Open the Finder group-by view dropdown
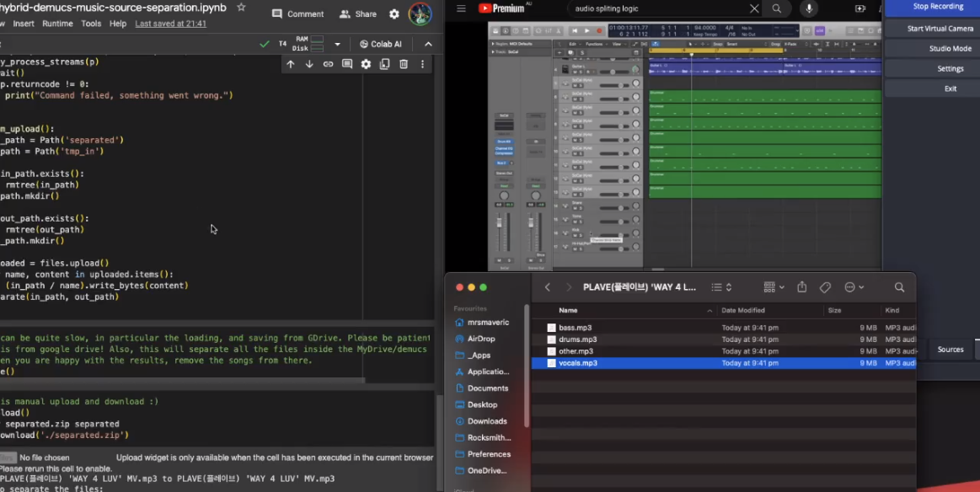 click(774, 287)
